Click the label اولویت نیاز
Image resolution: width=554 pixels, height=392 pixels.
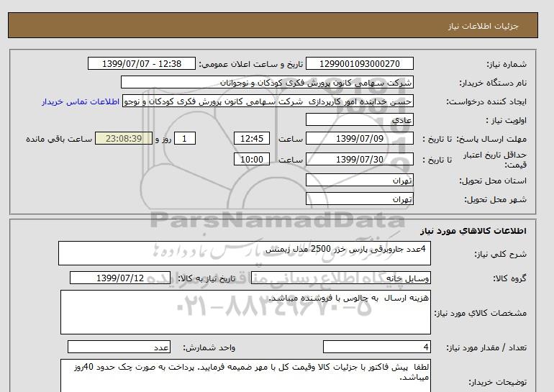tap(507, 120)
